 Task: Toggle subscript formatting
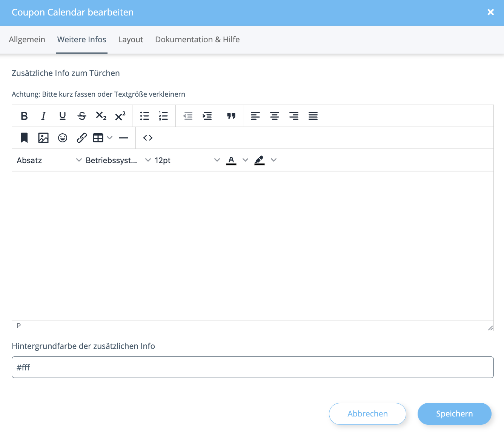[x=101, y=116]
